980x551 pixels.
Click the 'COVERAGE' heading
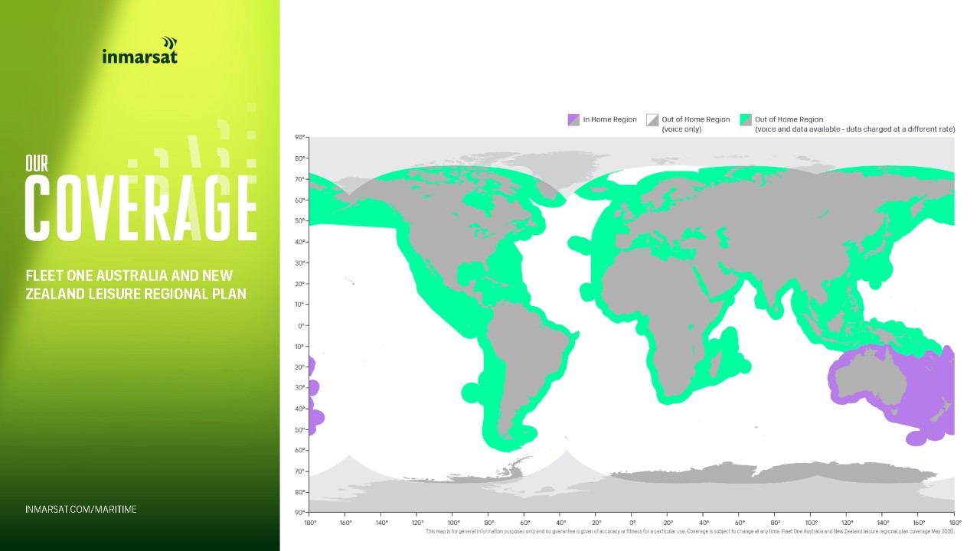click(x=141, y=207)
